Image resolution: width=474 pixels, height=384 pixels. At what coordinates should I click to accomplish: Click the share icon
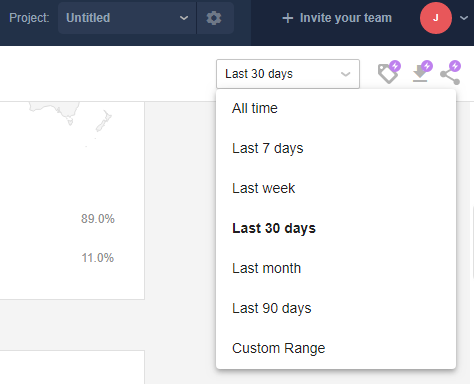click(450, 75)
